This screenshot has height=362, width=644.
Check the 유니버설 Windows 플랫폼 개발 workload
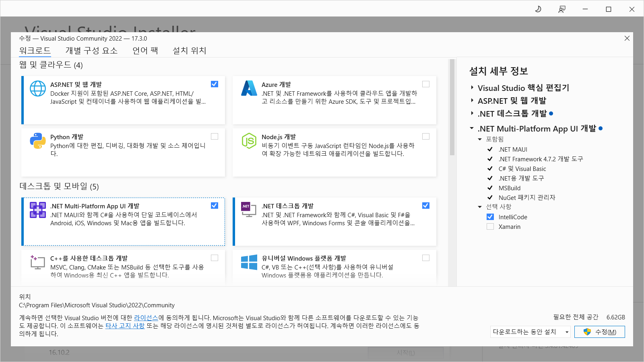click(x=426, y=258)
